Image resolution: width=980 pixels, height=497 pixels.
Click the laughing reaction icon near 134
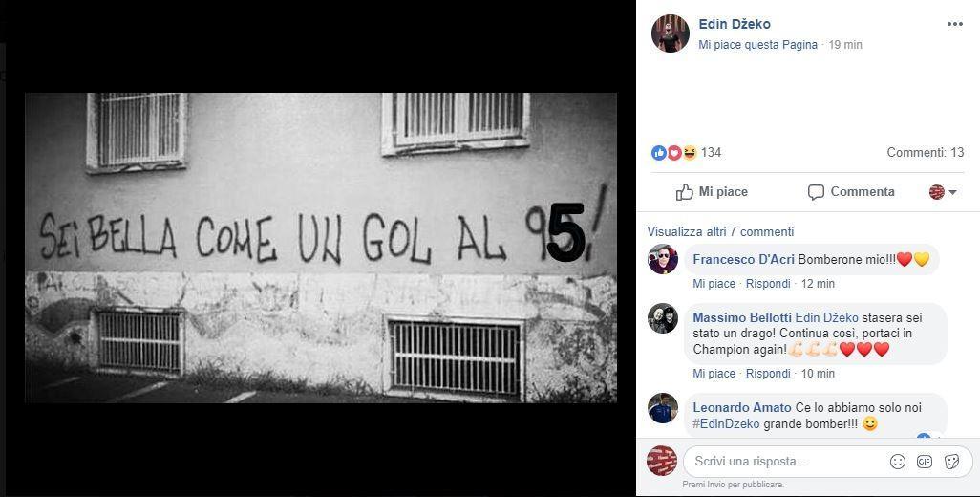(690, 153)
